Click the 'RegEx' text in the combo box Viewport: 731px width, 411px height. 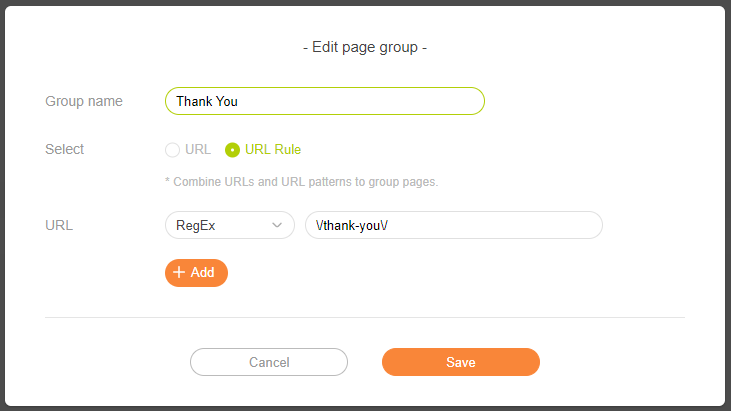(197, 226)
